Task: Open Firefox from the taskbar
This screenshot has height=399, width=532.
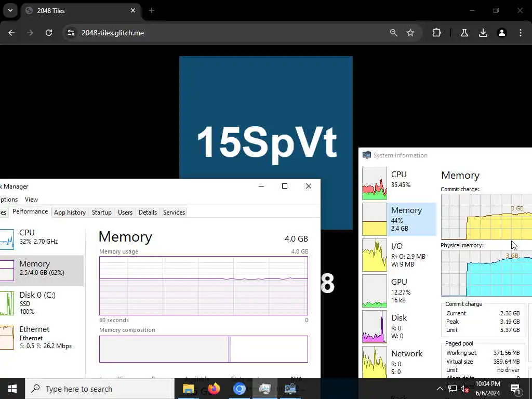Action: (214, 389)
